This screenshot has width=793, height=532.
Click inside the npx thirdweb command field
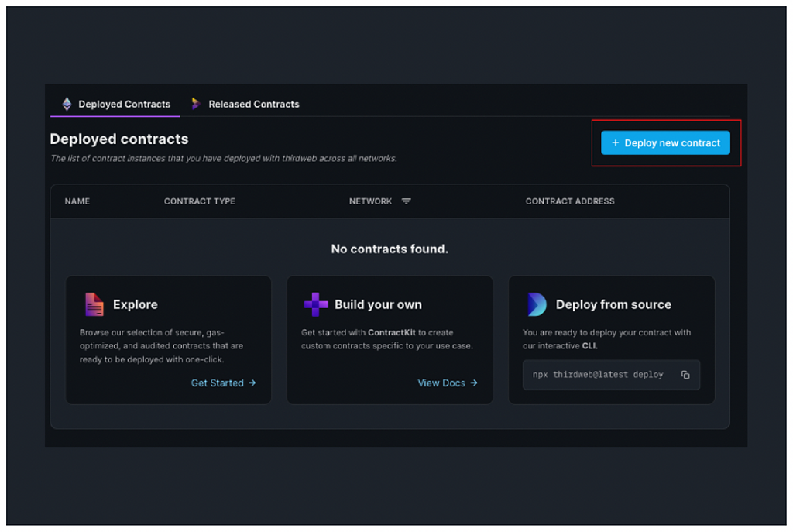[598, 375]
